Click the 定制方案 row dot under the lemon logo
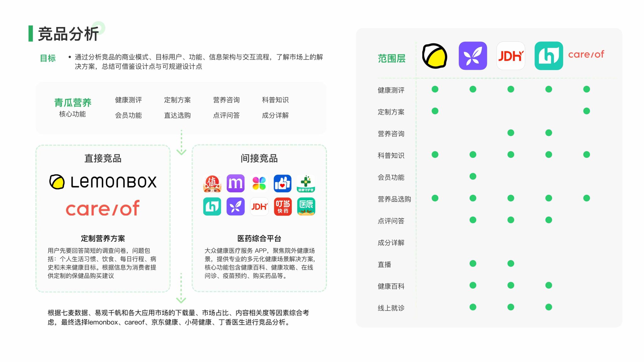Image resolution: width=644 pixels, height=362 pixels. click(x=435, y=111)
